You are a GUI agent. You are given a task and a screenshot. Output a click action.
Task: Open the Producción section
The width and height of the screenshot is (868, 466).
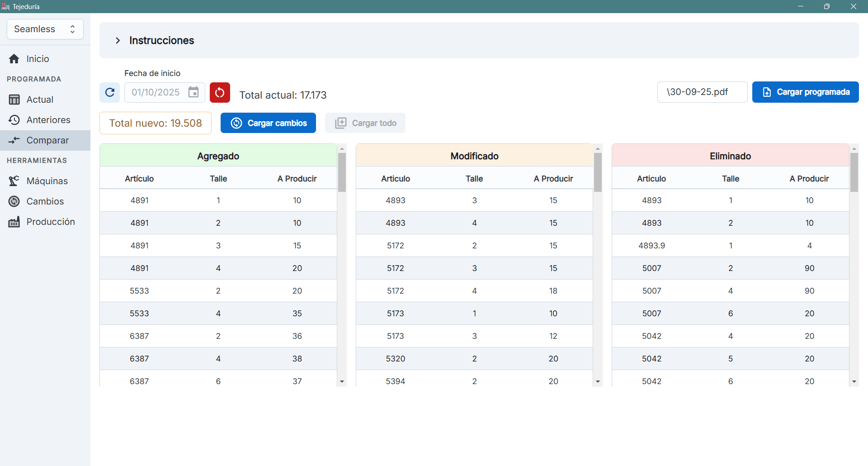50,222
